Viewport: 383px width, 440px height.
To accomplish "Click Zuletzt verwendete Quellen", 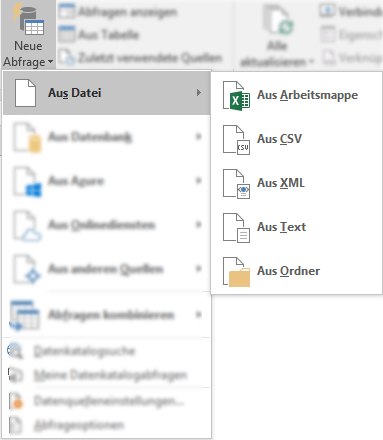I will tap(140, 58).
